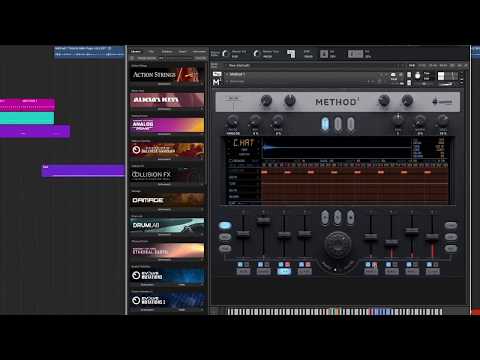The height and width of the screenshot is (360, 480).
Task: Open the Collision FX library
Action: click(167, 175)
